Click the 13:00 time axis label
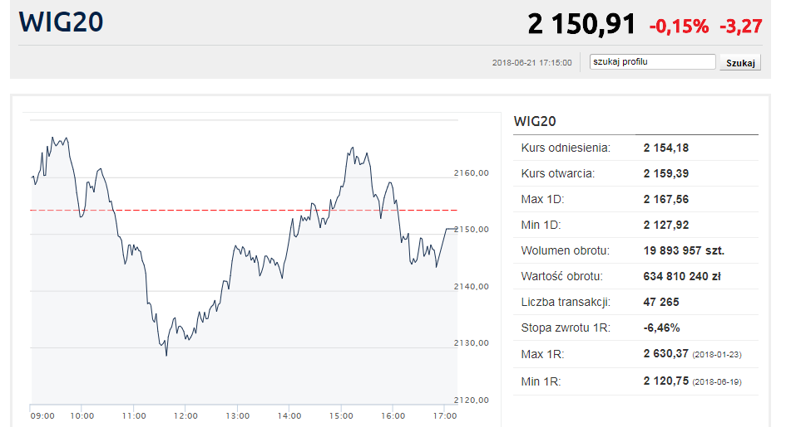786x427 pixels. (x=237, y=415)
